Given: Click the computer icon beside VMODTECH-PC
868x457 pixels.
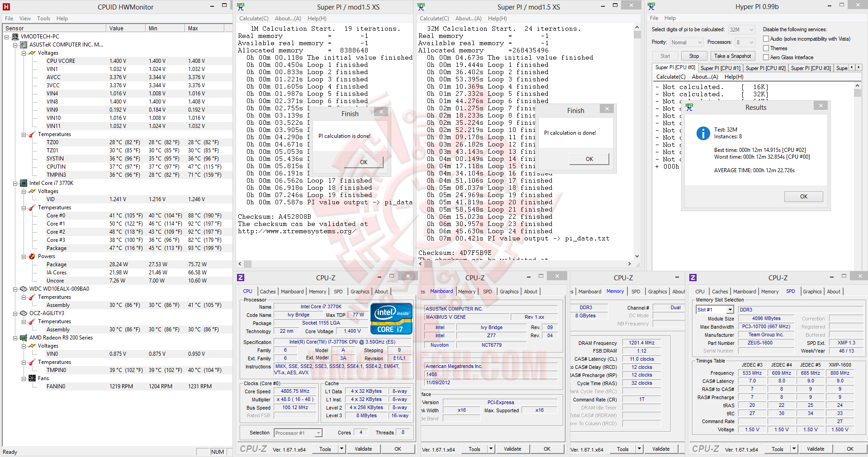Looking at the screenshot, I should point(15,37).
